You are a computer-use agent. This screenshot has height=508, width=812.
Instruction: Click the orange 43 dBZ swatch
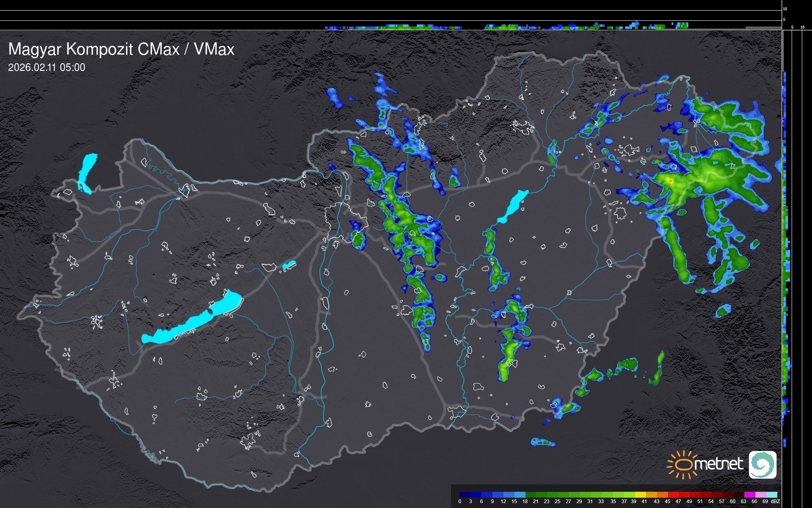click(662, 495)
